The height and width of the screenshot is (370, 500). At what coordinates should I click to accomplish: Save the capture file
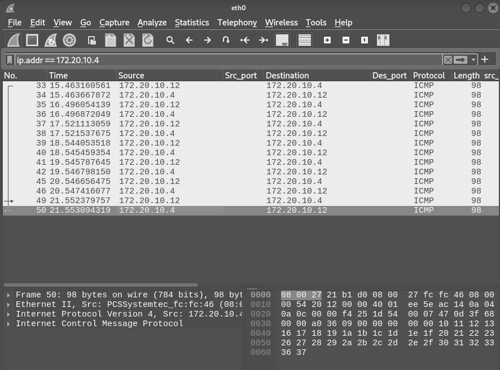[110, 40]
